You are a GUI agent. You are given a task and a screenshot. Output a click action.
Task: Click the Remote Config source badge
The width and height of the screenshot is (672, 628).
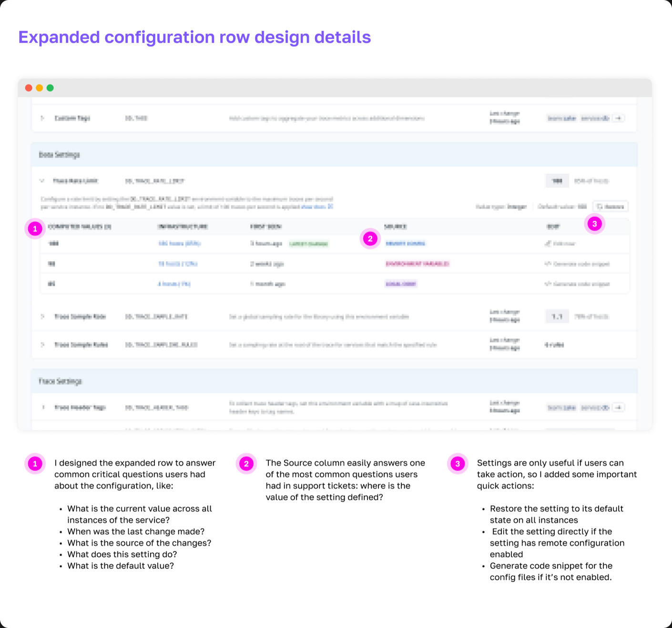coord(405,243)
